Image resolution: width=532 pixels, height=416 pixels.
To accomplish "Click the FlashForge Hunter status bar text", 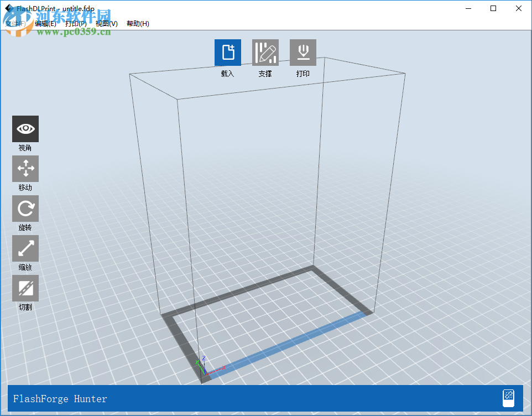I will [x=60, y=399].
